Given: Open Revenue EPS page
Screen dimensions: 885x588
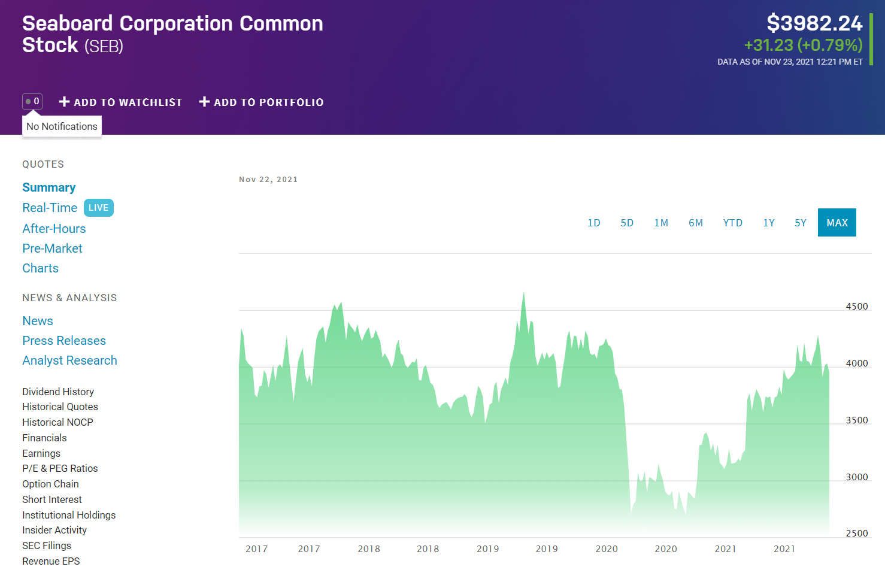Looking at the screenshot, I should tap(51, 561).
